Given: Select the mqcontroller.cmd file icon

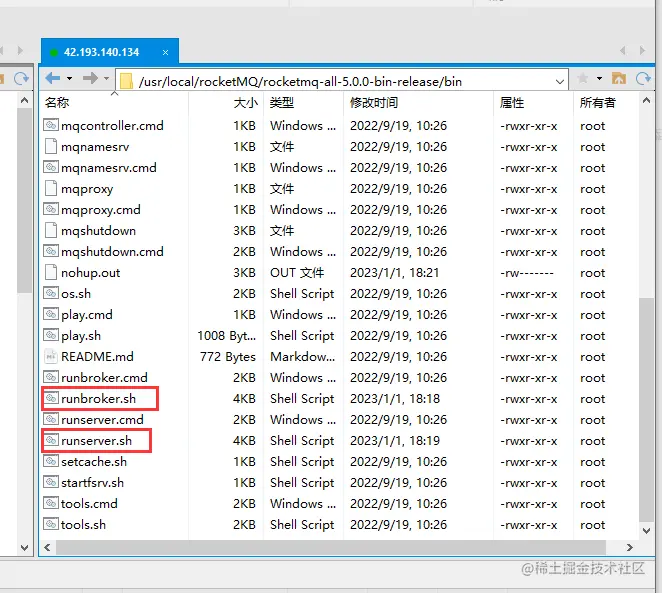Looking at the screenshot, I should pos(51,125).
